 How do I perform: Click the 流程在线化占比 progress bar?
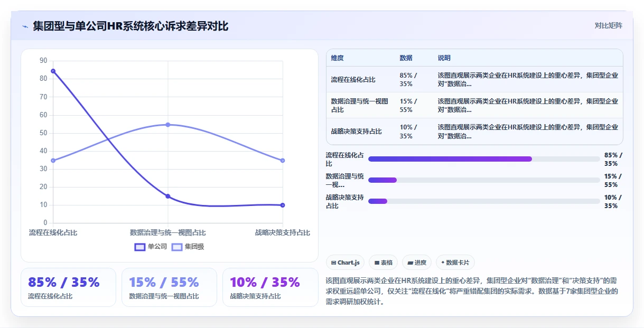(x=484, y=159)
